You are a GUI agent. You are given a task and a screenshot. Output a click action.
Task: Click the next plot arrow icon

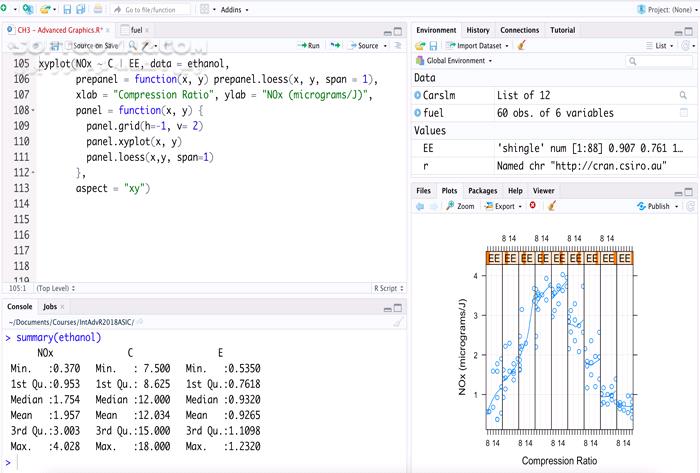(433, 206)
